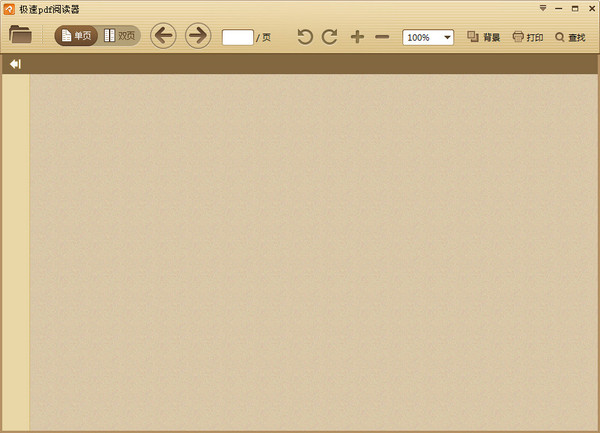Screen dimensions: 600x433
Task: Switch to double page (双页) view
Action: (x=119, y=36)
